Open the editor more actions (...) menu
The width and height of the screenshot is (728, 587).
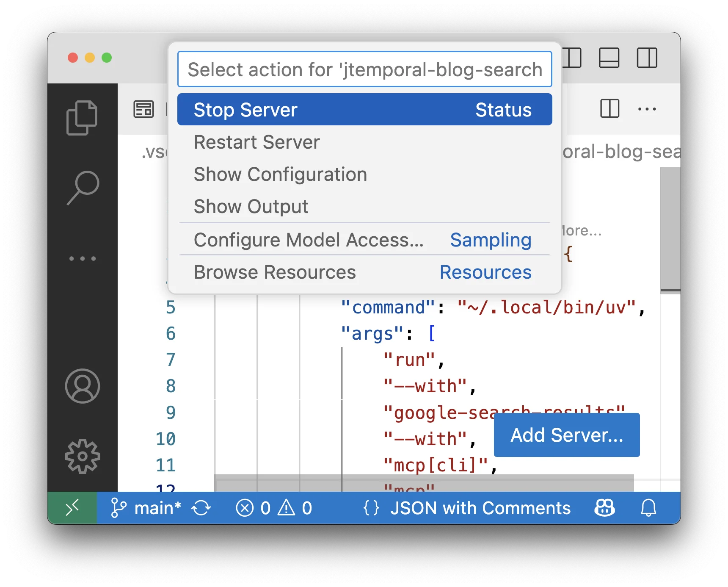click(646, 109)
